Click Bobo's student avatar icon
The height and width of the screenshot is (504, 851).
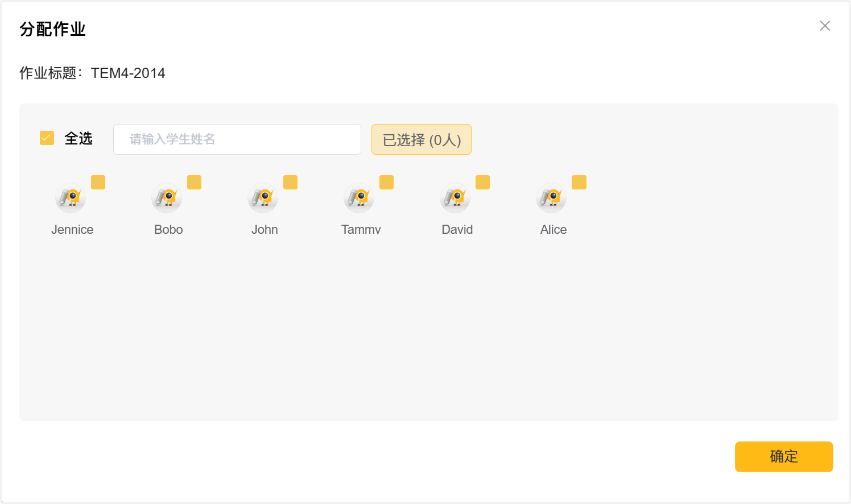tap(167, 198)
